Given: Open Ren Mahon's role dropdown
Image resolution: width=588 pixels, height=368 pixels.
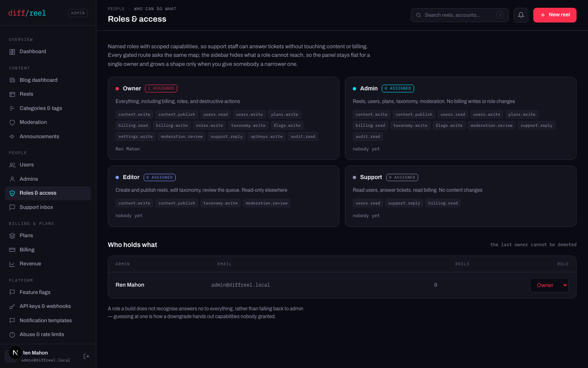Looking at the screenshot, I should [x=549, y=285].
